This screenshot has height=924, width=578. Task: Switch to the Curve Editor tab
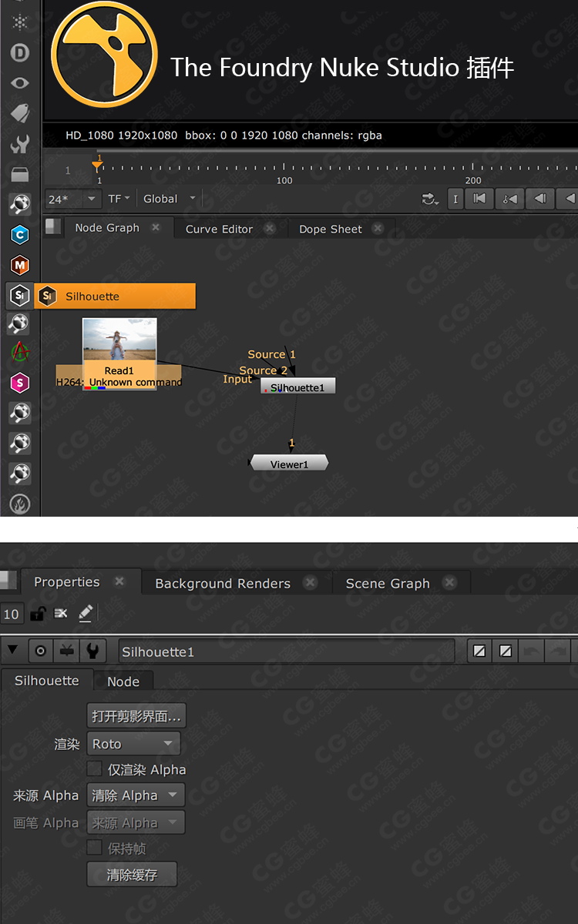(x=219, y=229)
